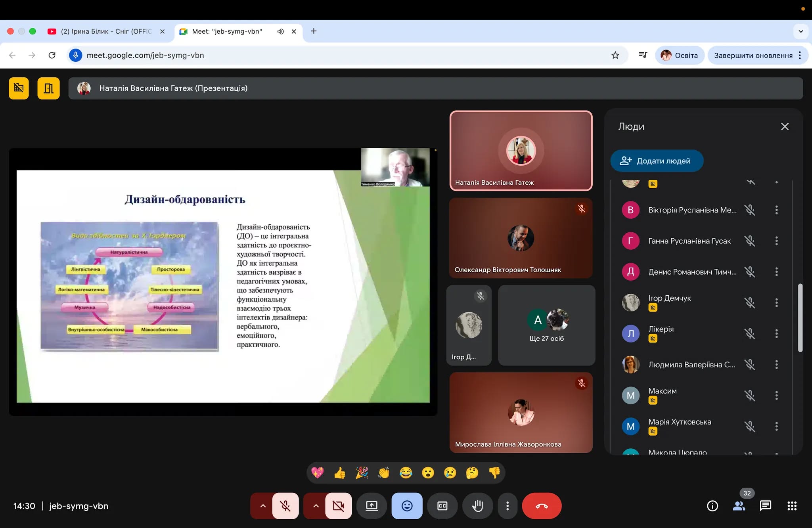This screenshot has height=528, width=812.
Task: Select the Meet jeb-symg-vbn tab
Action: tap(227, 31)
